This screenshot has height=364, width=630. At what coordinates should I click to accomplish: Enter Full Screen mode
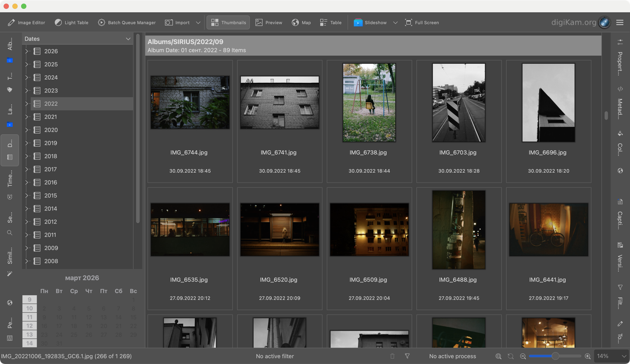(x=422, y=22)
